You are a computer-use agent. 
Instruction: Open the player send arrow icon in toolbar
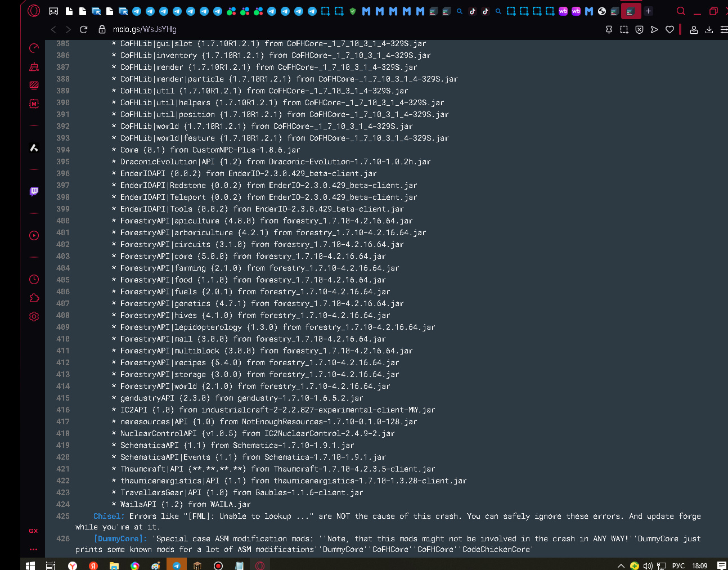point(654,29)
